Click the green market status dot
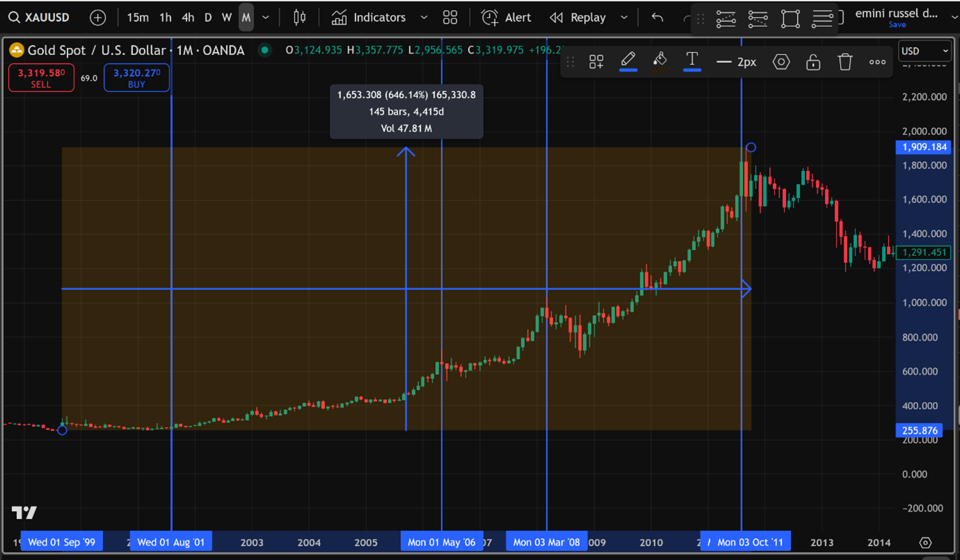Image resolution: width=960 pixels, height=560 pixels. pos(265,50)
